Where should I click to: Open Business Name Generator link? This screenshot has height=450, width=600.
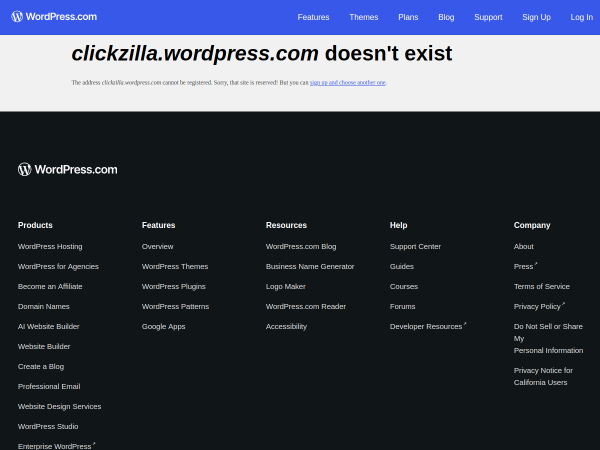tap(310, 266)
